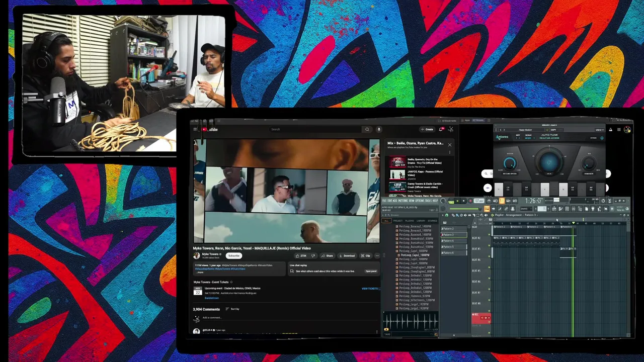Open the Happy Medium preset dropdown

click(525, 130)
